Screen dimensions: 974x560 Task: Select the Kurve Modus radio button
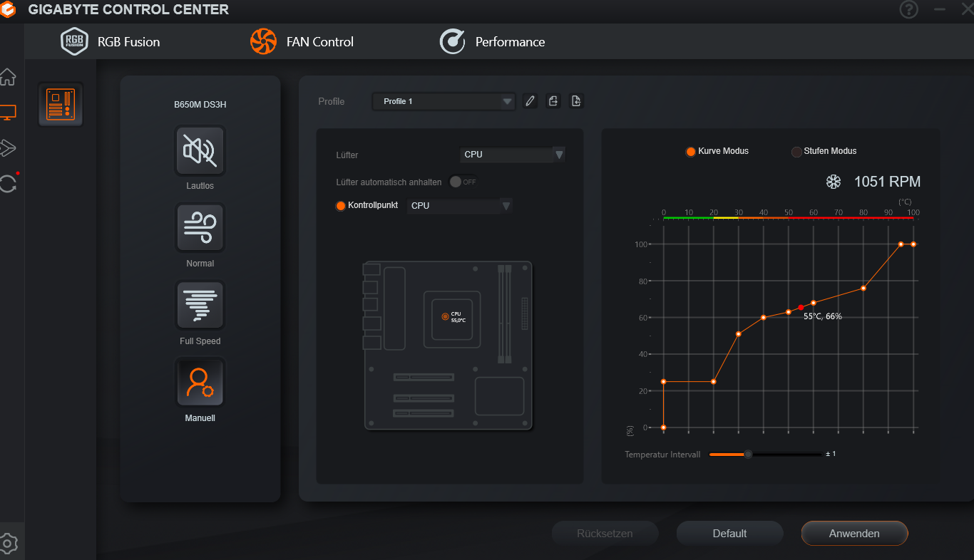690,152
